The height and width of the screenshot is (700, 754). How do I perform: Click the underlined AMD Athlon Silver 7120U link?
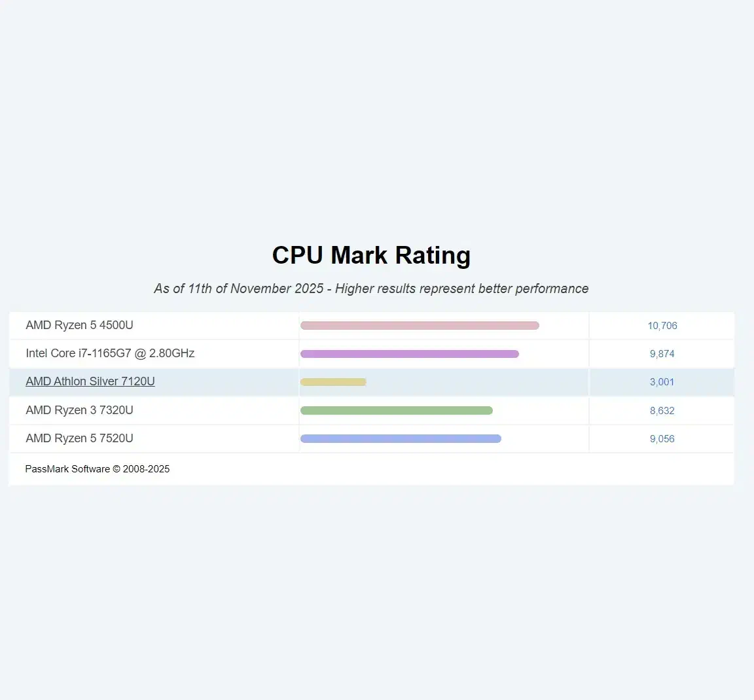tap(90, 381)
